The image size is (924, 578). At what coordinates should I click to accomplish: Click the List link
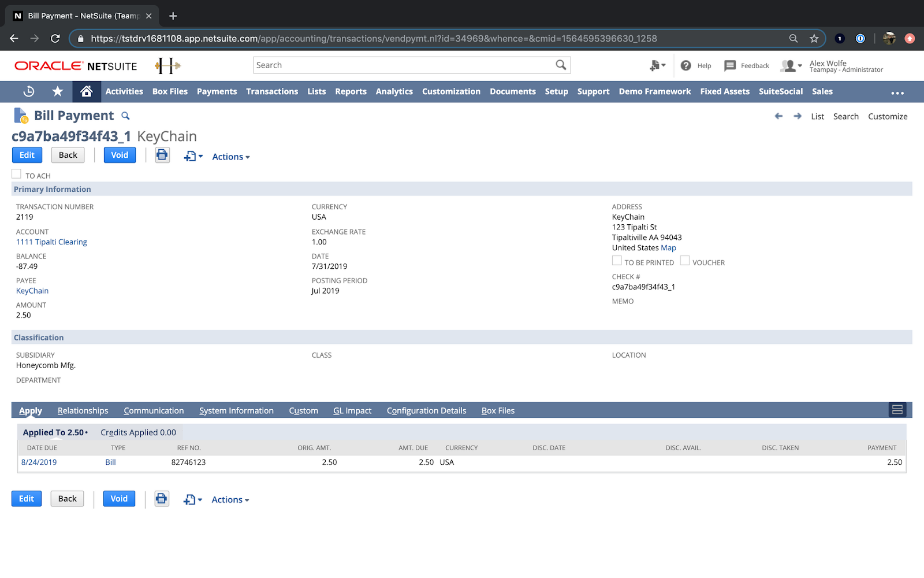point(817,116)
